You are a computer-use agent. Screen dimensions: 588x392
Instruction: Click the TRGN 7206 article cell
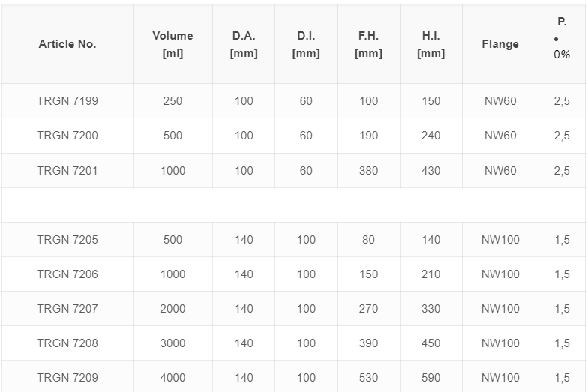click(x=67, y=274)
